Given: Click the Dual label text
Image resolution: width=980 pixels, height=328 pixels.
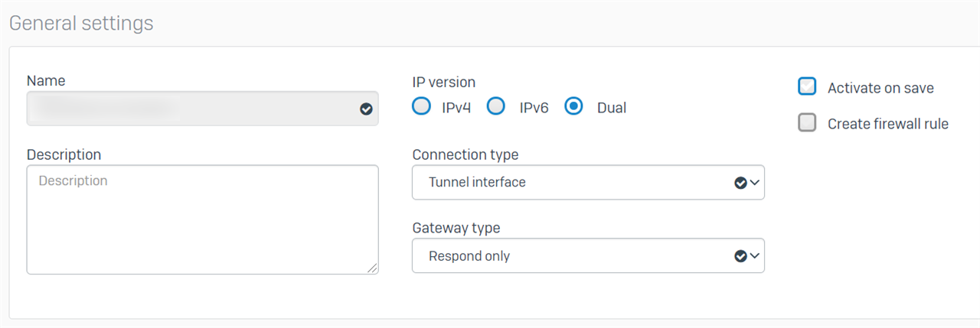Looking at the screenshot, I should point(612,108).
